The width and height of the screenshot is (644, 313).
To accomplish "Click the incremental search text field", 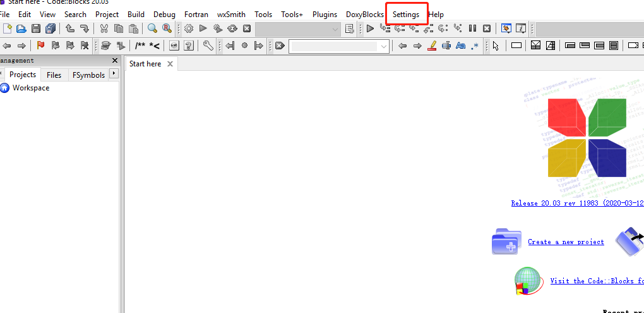I will pyautogui.click(x=334, y=46).
